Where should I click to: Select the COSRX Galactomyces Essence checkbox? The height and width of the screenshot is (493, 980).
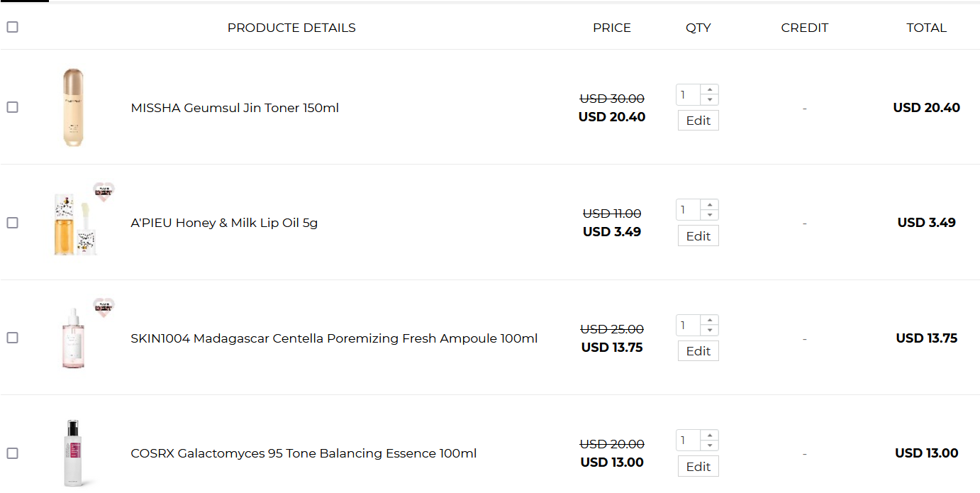[x=12, y=453]
